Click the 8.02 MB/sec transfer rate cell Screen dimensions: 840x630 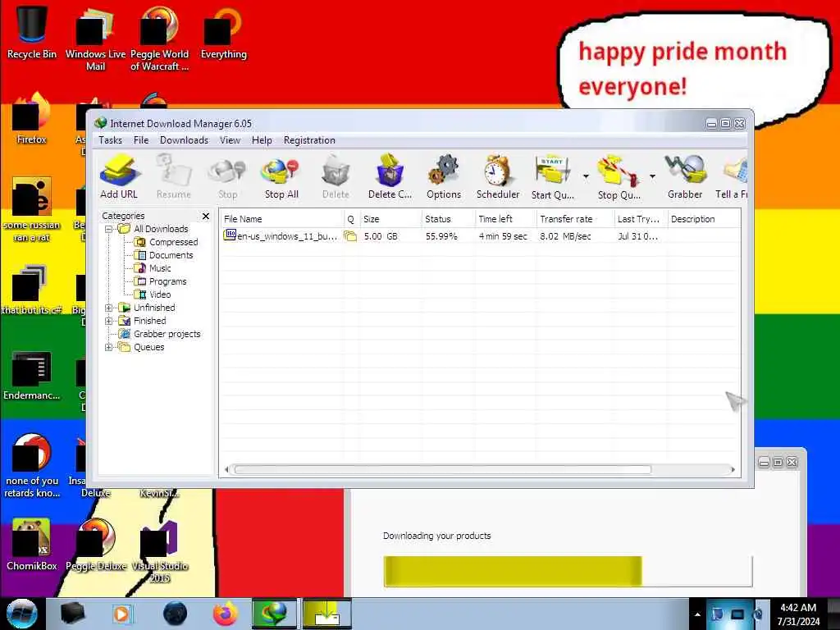565,236
